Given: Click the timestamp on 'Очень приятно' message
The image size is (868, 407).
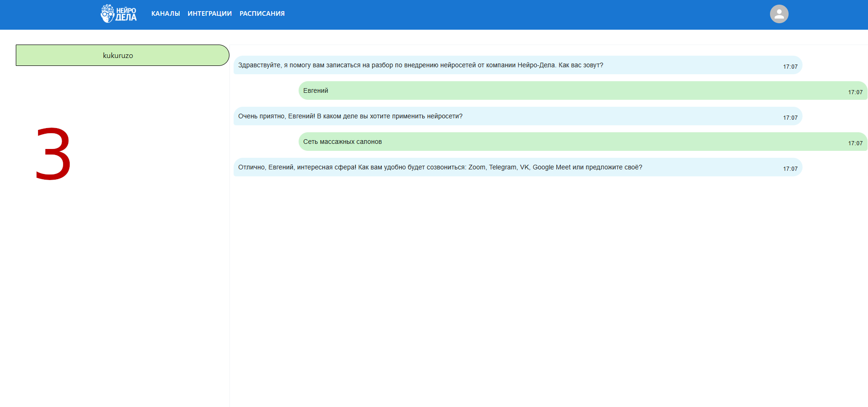Looking at the screenshot, I should (x=790, y=118).
